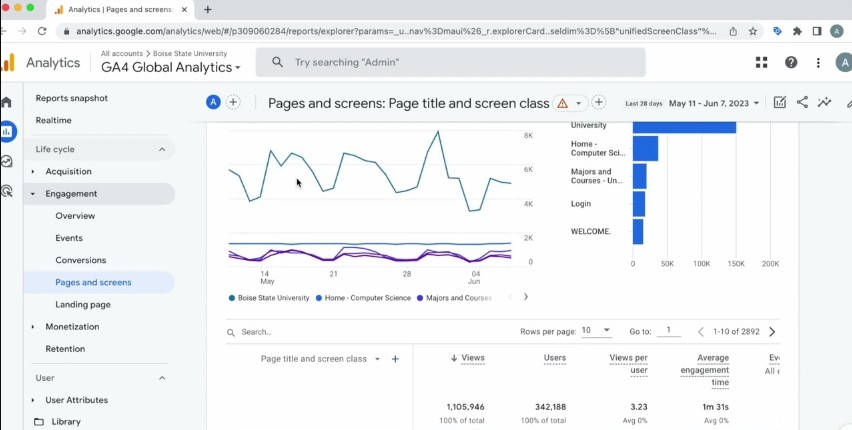
Task: Open the Realtime report
Action: click(x=53, y=120)
